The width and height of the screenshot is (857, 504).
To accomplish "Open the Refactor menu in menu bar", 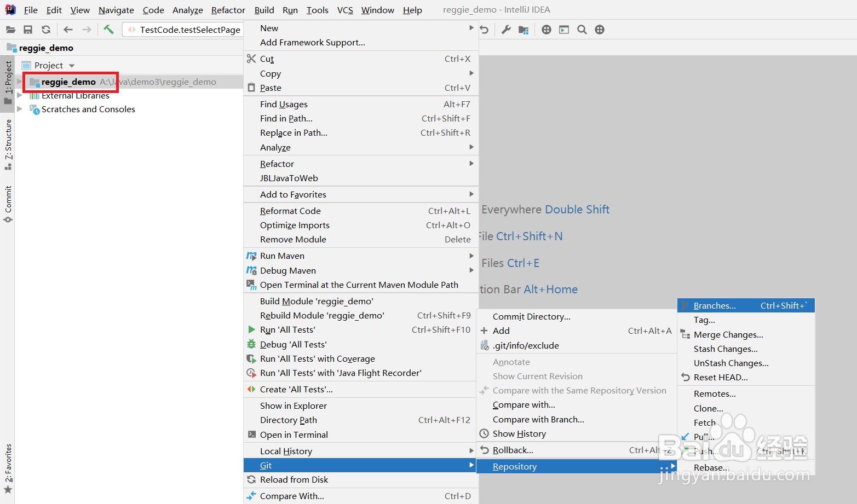I will point(228,10).
